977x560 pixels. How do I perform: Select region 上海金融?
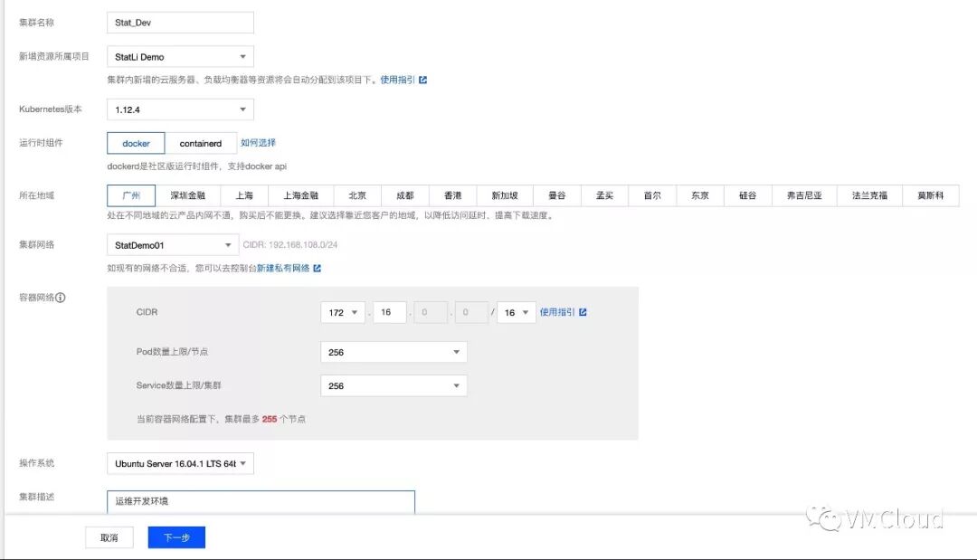pyautogui.click(x=301, y=195)
